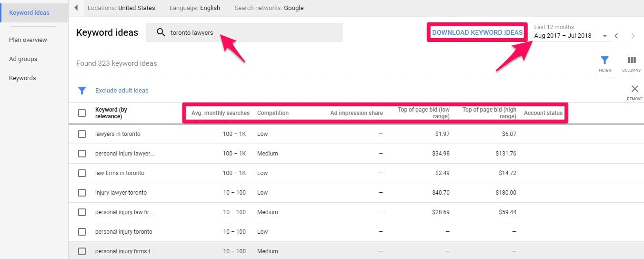Toggle the select-all checkbox in the table header

point(82,113)
